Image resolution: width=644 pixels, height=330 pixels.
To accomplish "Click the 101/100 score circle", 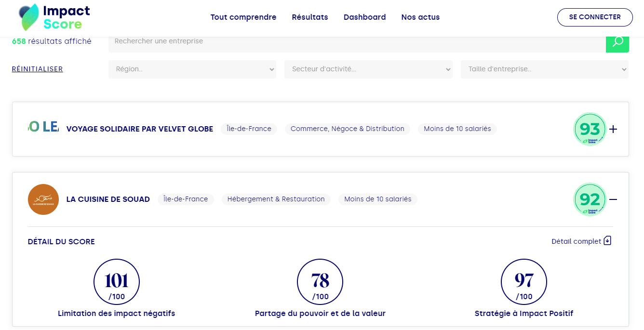I will tap(117, 282).
